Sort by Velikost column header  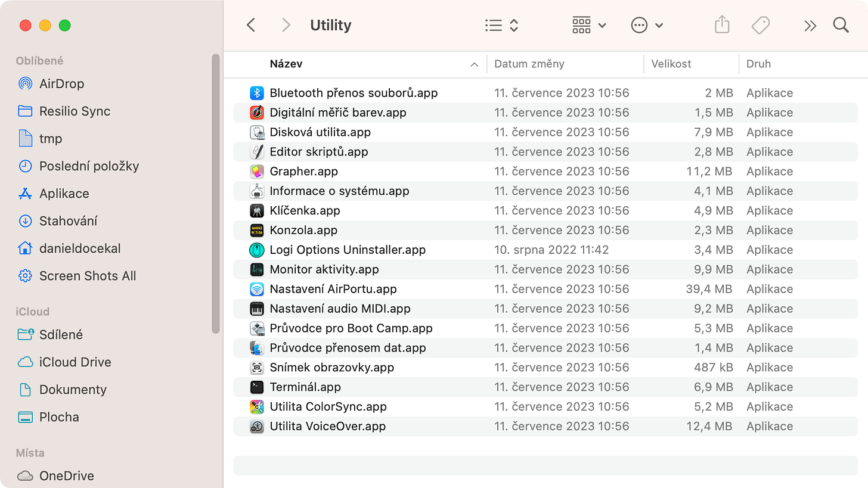[x=671, y=64]
